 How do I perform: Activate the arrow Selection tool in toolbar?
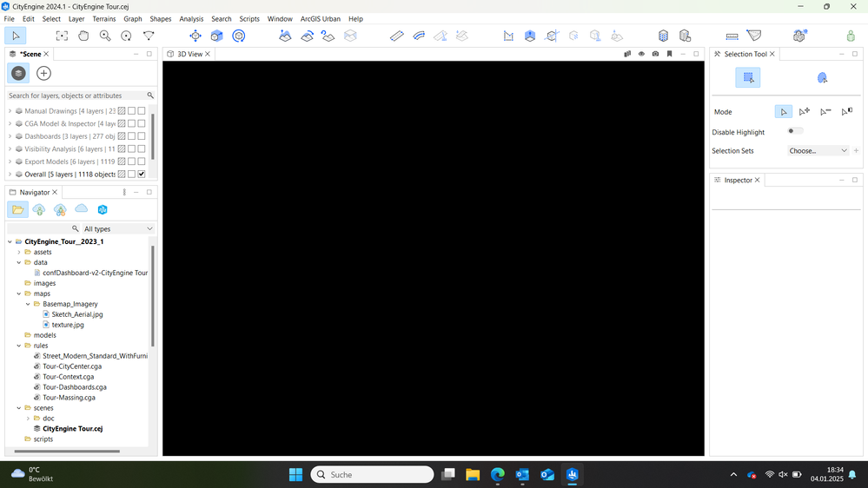point(16,36)
